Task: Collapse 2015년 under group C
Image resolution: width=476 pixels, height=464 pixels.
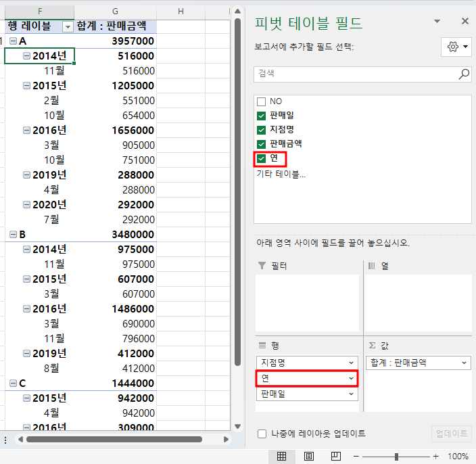Action: point(27,398)
